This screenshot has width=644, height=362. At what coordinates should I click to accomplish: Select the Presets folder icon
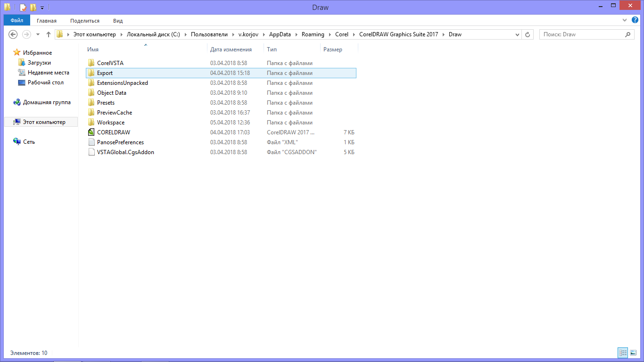[91, 102]
